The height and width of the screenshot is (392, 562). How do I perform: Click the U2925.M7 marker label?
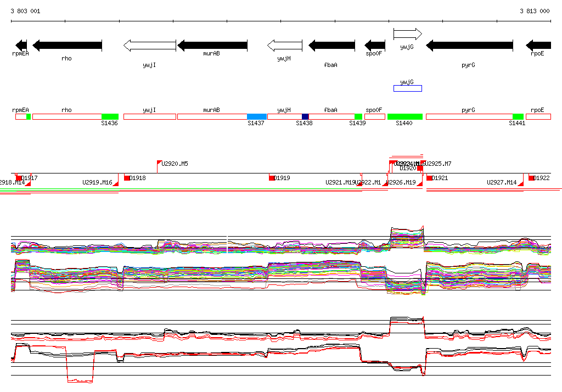[438, 164]
